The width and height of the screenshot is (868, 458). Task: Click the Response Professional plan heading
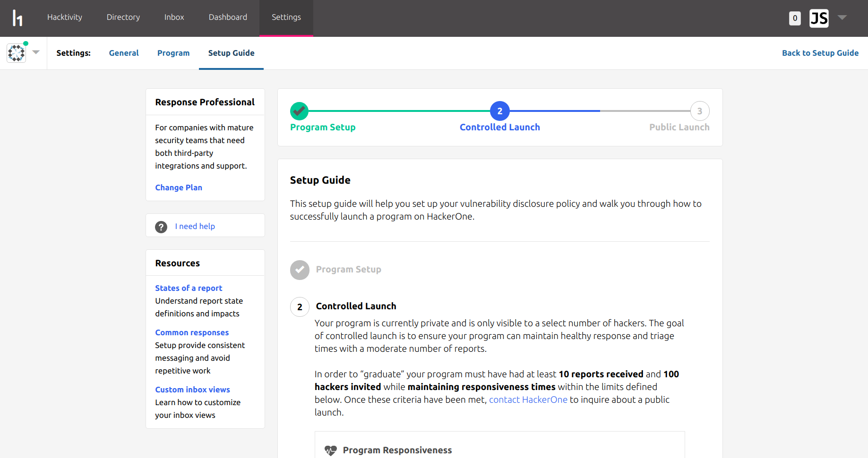coord(205,102)
